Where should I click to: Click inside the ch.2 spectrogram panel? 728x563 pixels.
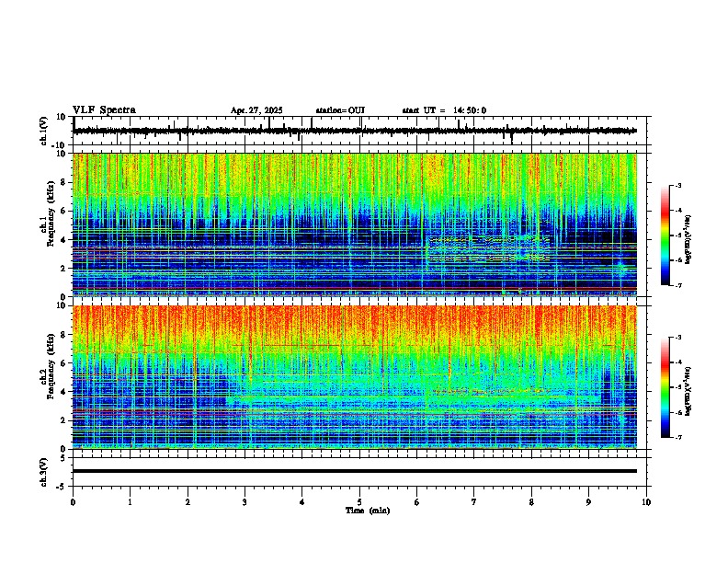pos(355,377)
